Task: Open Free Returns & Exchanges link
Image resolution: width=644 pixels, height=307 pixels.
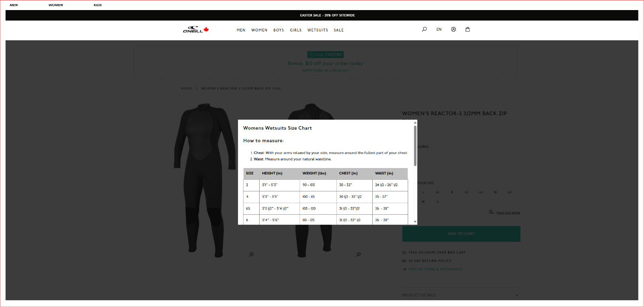Action: [x=436, y=269]
